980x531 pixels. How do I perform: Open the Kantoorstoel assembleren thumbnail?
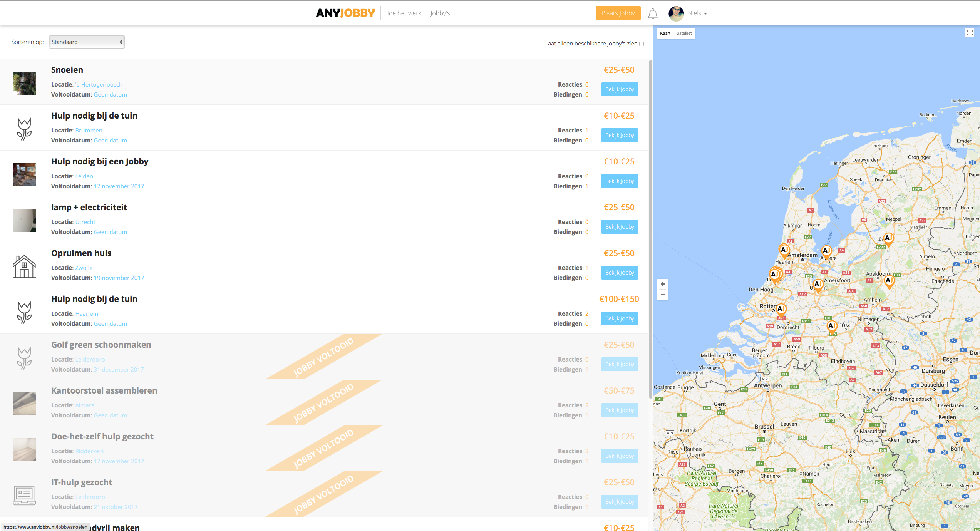pos(24,404)
